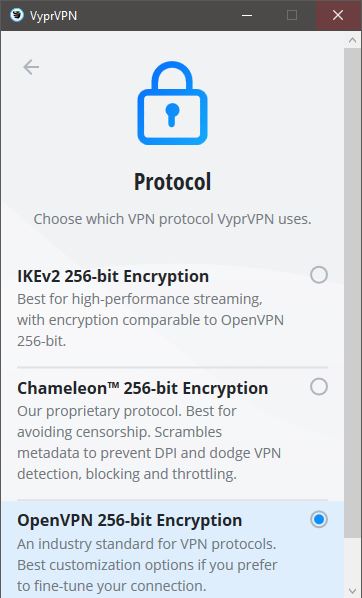This screenshot has height=598, width=362.
Task: Close the VyprVPN window
Action: pyautogui.click(x=338, y=15)
